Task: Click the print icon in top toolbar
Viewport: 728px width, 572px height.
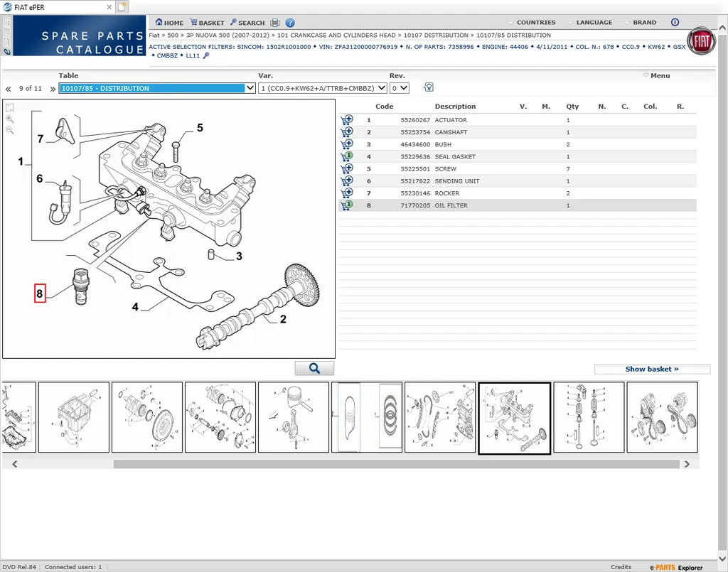Action: tap(275, 23)
